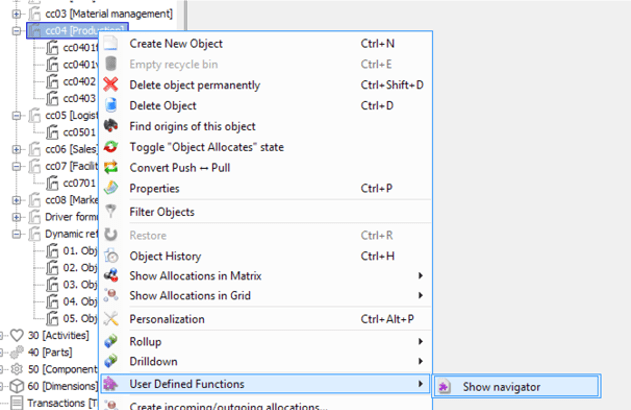
Task: Choose Create New Object from context menu
Action: tap(266, 43)
